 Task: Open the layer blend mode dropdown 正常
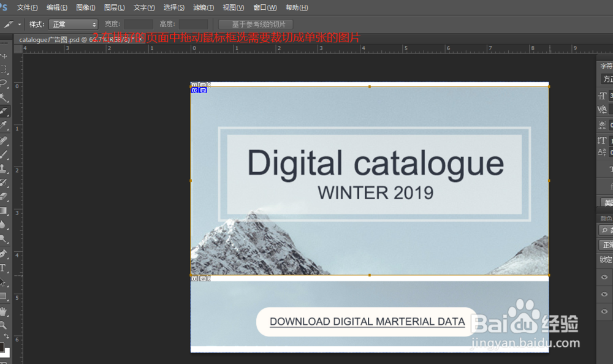(606, 245)
